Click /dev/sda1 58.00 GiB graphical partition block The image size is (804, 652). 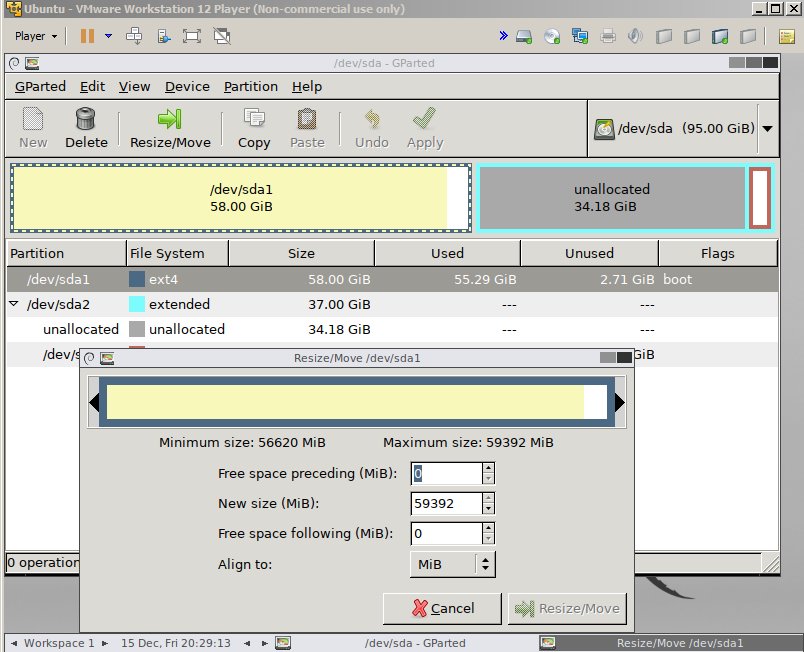(241, 198)
